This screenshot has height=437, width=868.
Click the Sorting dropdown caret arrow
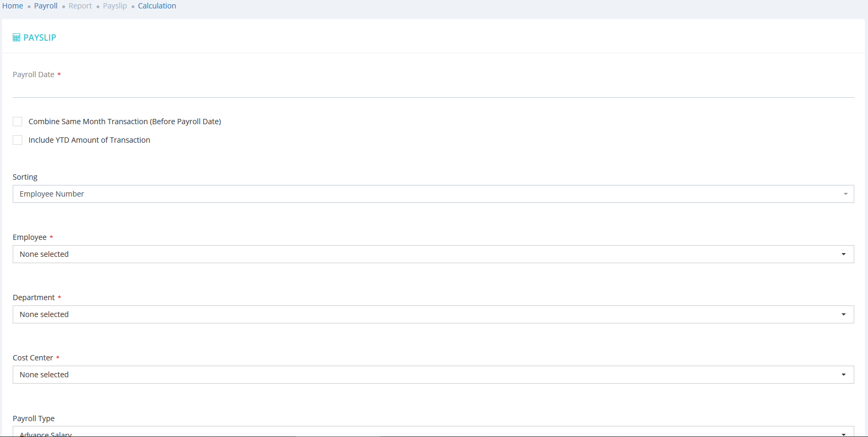845,194
